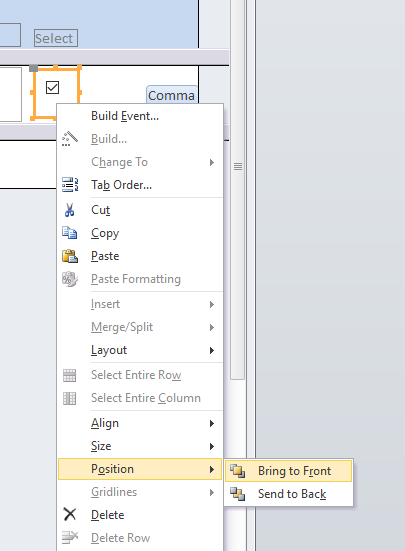Open the Align menu entry
Viewport: 405px width, 551px height.
[140, 423]
